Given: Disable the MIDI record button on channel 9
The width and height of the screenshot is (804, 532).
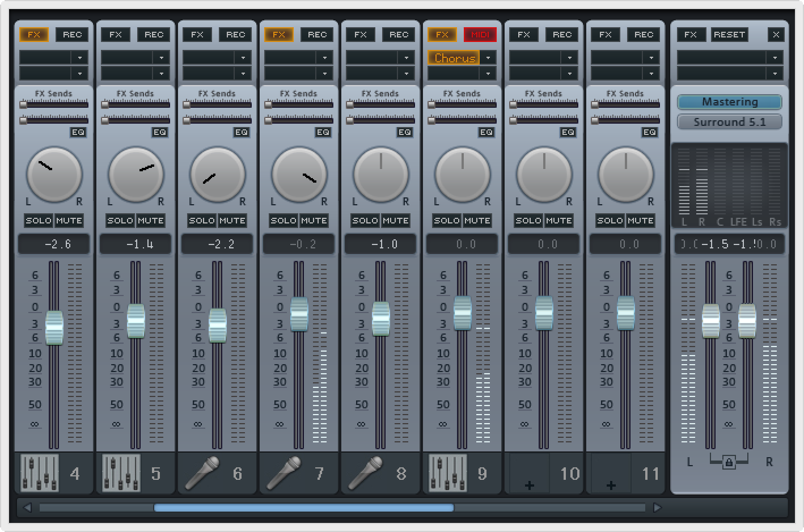Looking at the screenshot, I should [480, 35].
